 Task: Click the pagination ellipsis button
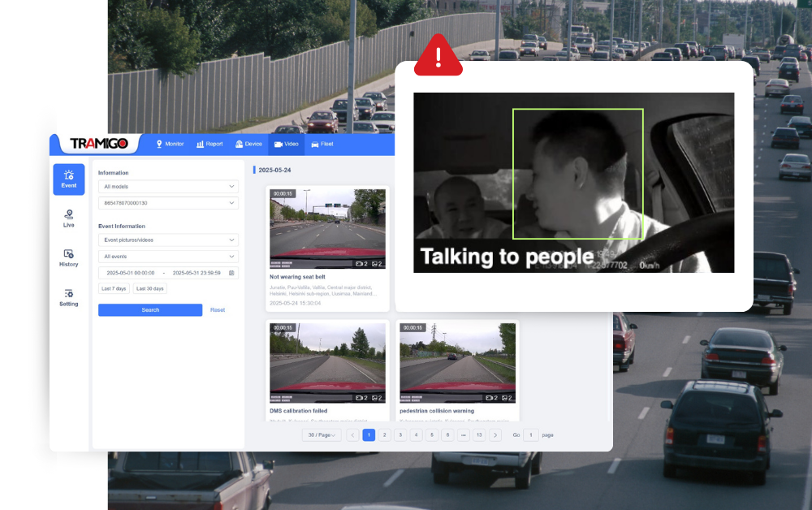pos(464,435)
